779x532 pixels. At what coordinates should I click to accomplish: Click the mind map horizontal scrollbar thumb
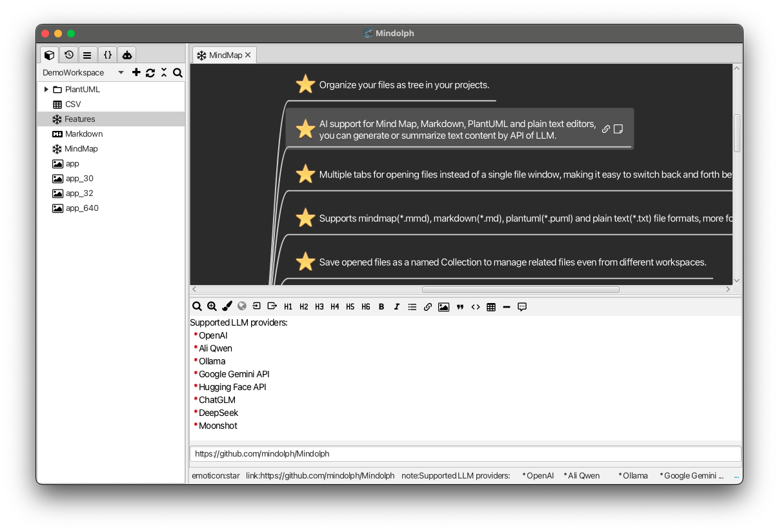(520, 290)
